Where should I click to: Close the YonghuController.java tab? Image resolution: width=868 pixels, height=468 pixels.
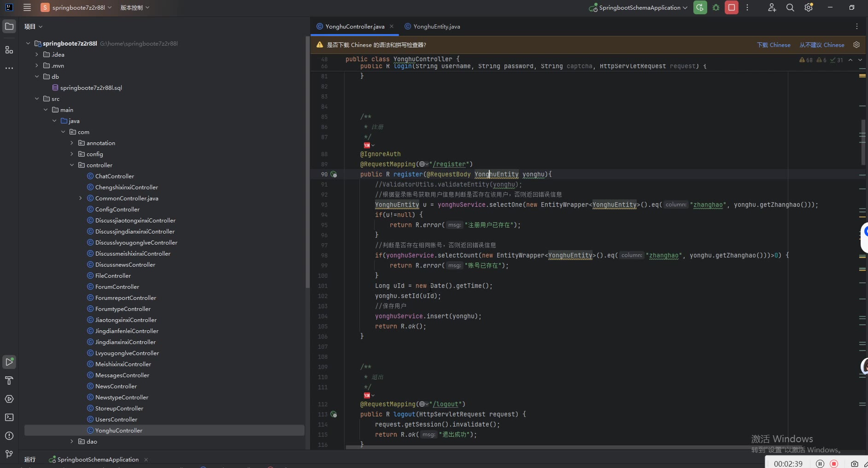coord(392,27)
